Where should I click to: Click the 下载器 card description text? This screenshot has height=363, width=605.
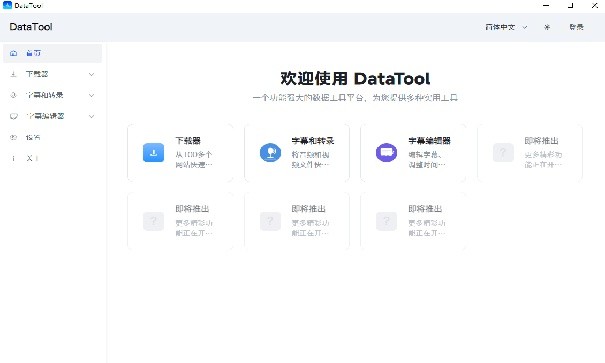[x=194, y=159]
